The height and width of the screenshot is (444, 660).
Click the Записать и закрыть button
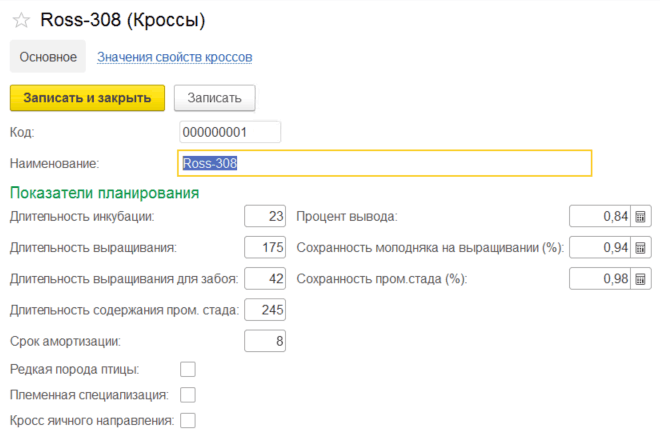coord(88,98)
